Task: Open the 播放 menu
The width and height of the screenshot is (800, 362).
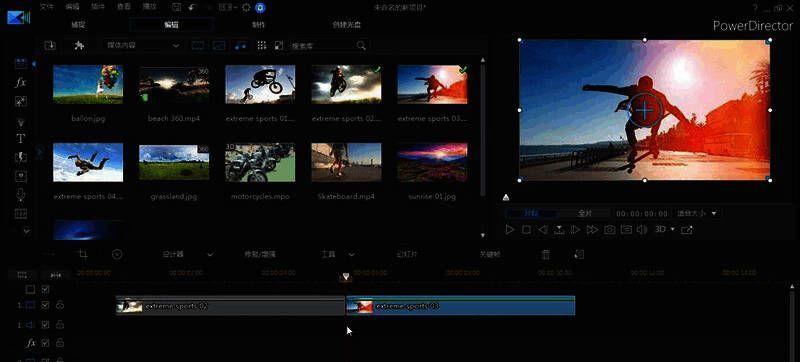Action: (x=149, y=7)
